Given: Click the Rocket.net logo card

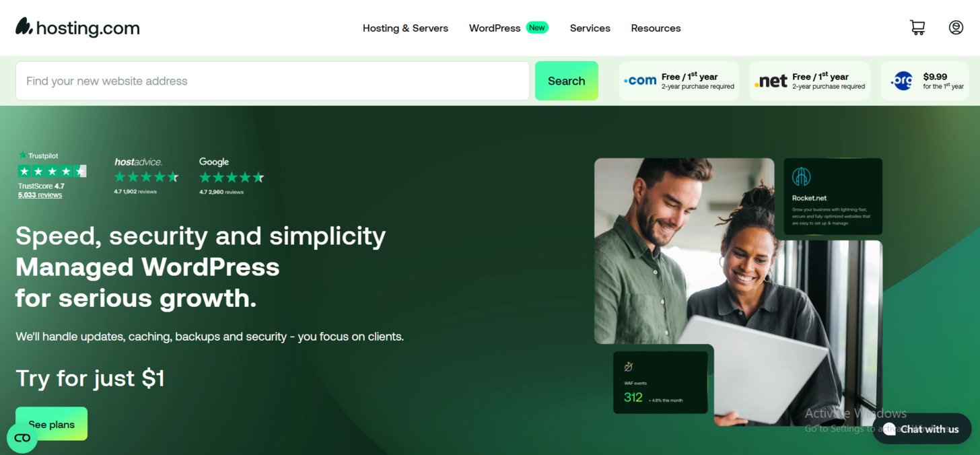Looking at the screenshot, I should (833, 197).
